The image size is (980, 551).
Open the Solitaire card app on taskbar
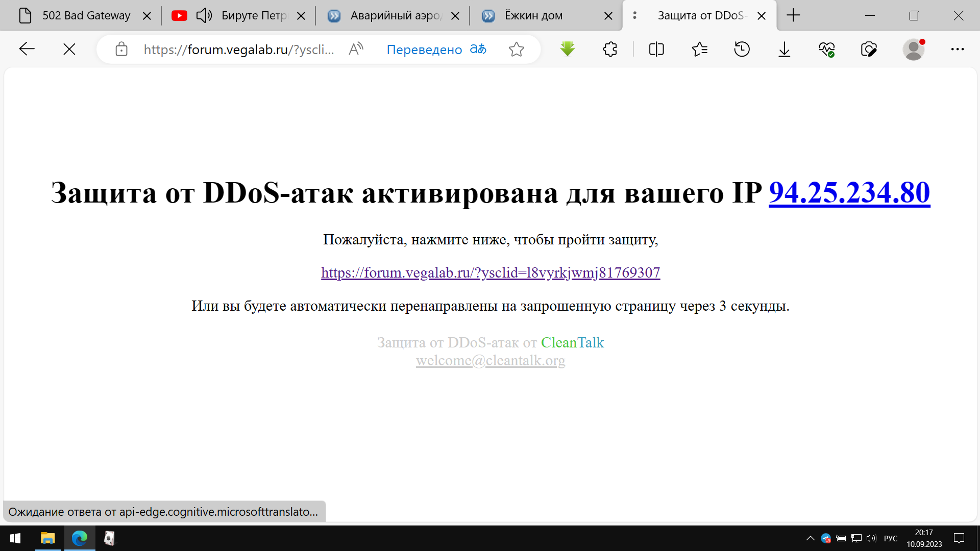point(109,538)
